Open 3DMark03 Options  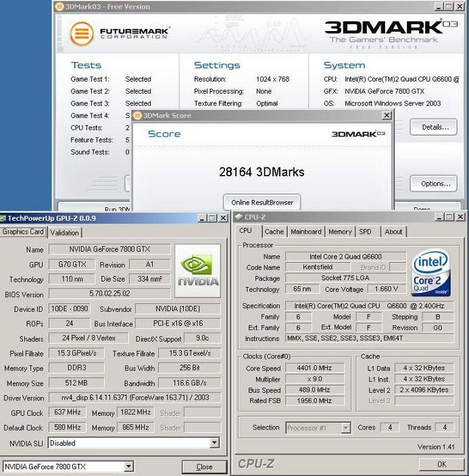click(433, 184)
